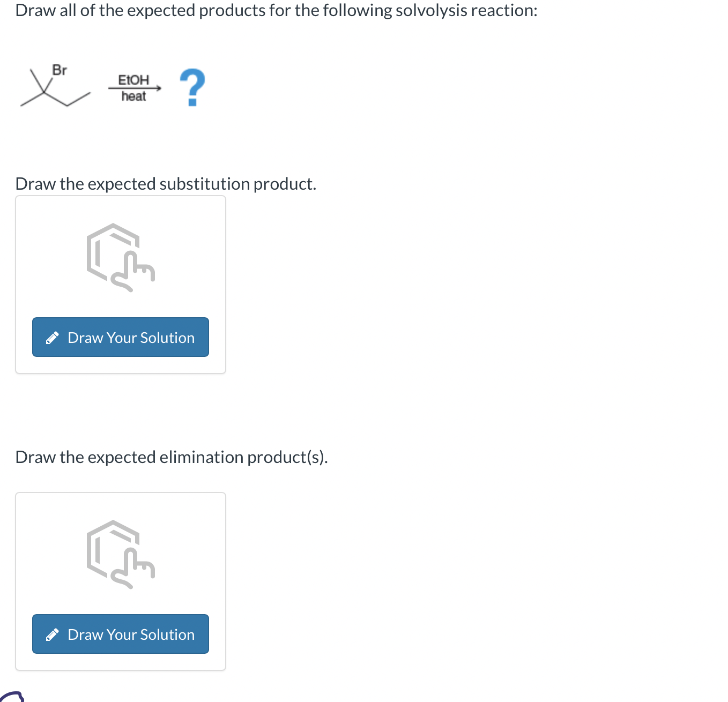
Task: Click the solvolysis reaction prompt text at the top
Action: coord(276,10)
